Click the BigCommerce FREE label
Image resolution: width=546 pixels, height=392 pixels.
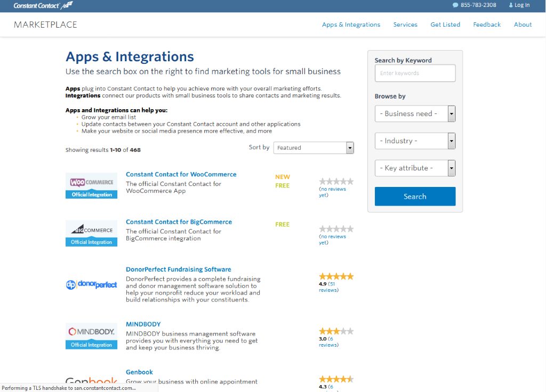pos(282,225)
